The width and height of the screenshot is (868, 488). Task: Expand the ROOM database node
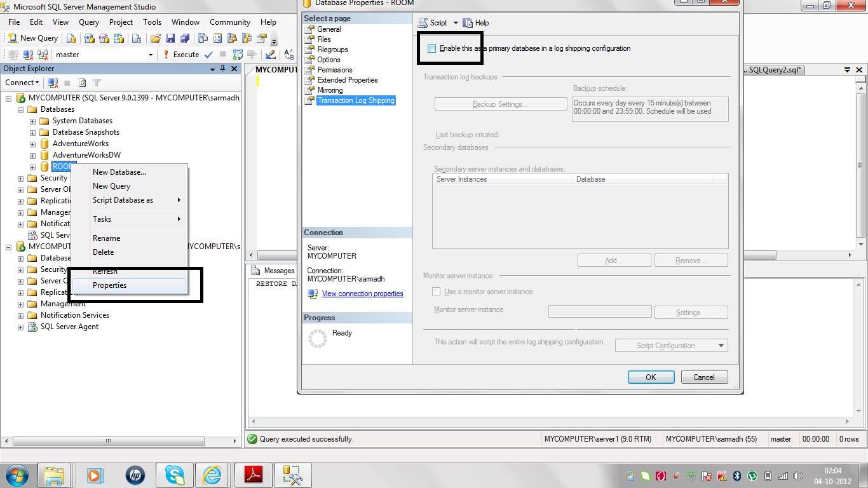click(32, 166)
